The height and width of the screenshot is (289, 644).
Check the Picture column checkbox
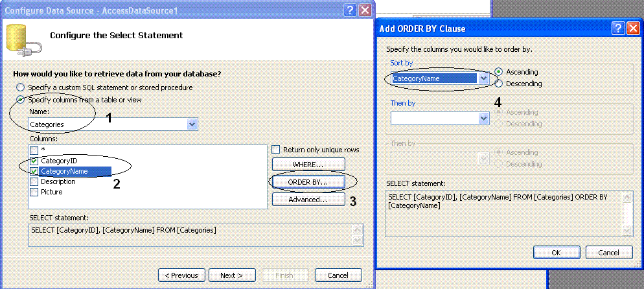[x=34, y=192]
